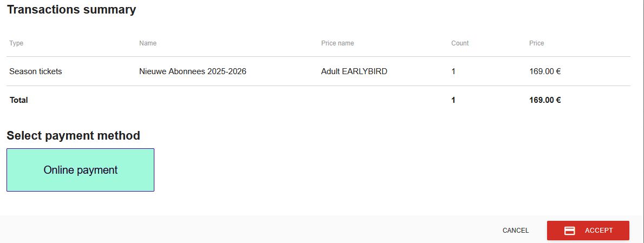Cancel the transaction via CANCEL
644x243 pixels.
516,231
